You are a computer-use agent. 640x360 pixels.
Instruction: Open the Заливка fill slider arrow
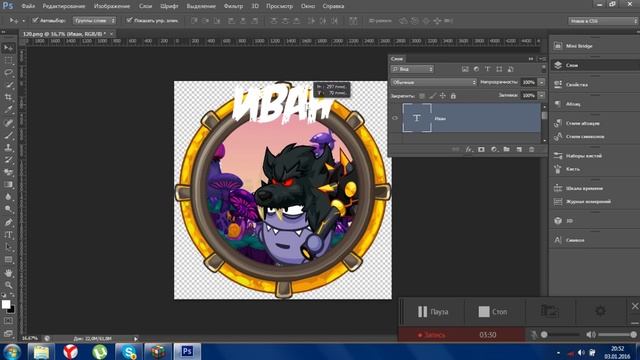point(541,96)
